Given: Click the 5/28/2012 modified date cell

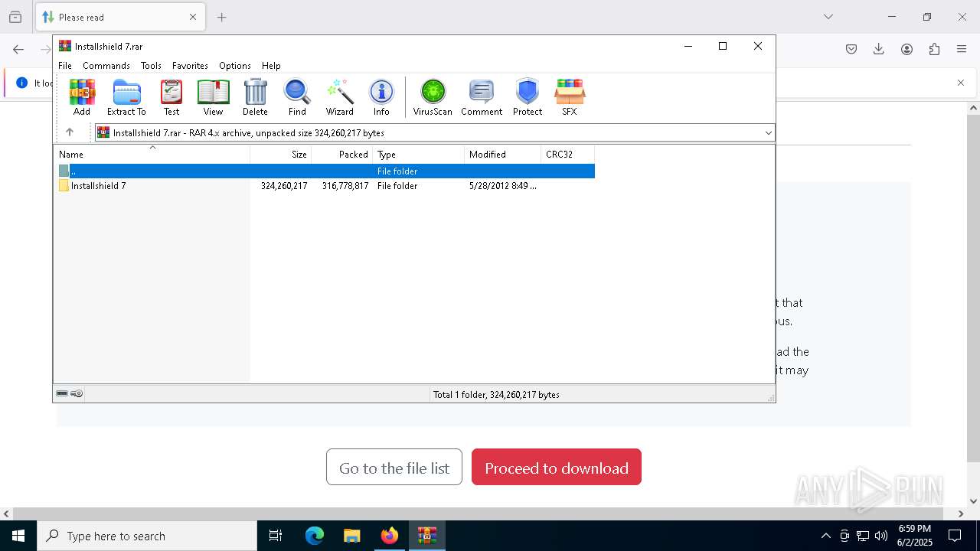Looking at the screenshot, I should [502, 186].
